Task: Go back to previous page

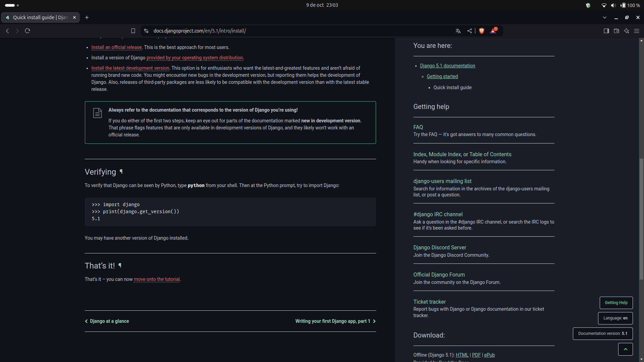Action: tap(7, 31)
